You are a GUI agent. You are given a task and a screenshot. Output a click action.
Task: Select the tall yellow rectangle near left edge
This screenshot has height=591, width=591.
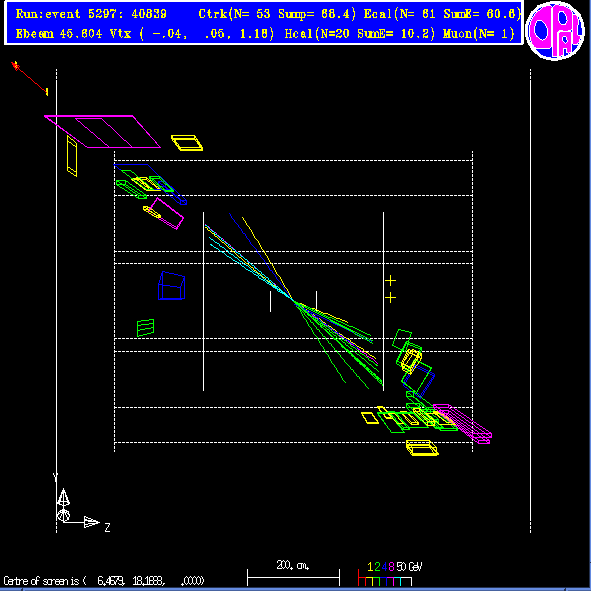click(x=72, y=156)
